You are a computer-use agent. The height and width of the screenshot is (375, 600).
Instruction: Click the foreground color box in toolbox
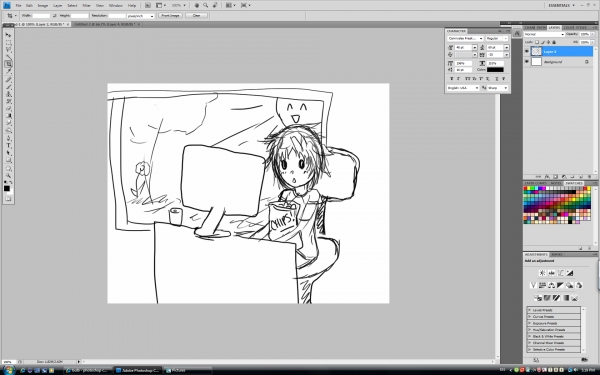tap(7, 188)
